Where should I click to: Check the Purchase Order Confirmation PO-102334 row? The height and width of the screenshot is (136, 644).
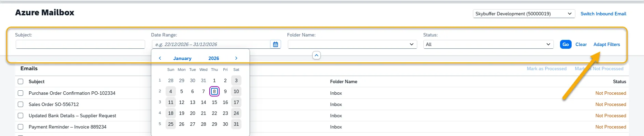(x=20, y=93)
